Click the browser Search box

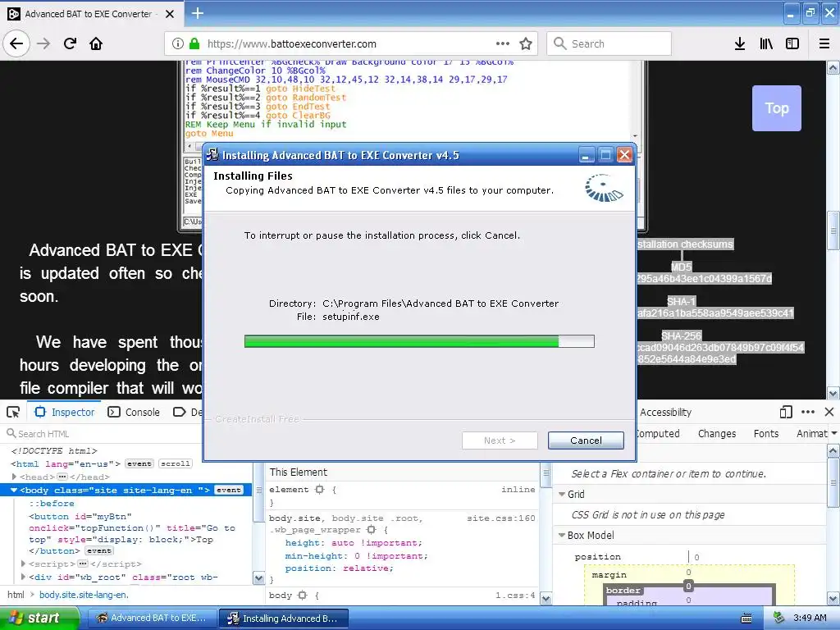click(609, 43)
